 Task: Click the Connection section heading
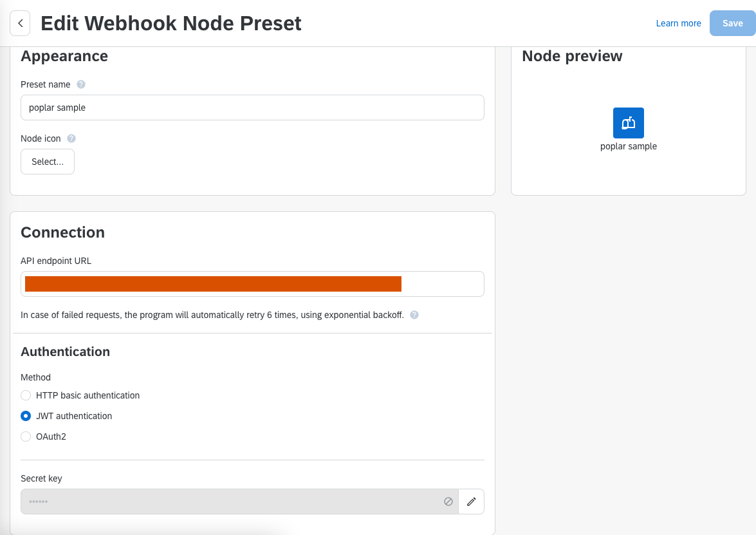point(62,232)
